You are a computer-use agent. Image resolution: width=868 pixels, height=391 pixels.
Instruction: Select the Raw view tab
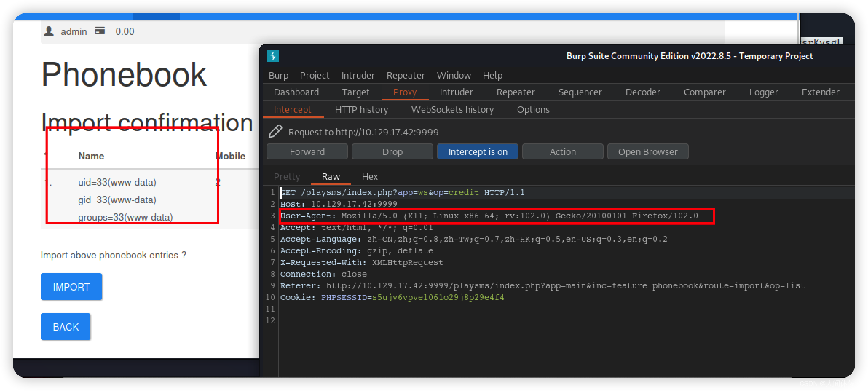coord(331,177)
